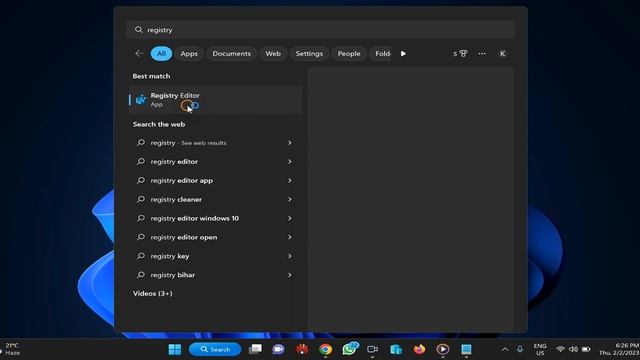Image resolution: width=640 pixels, height=360 pixels.
Task: Open the Windows Start button
Action: click(x=175, y=349)
